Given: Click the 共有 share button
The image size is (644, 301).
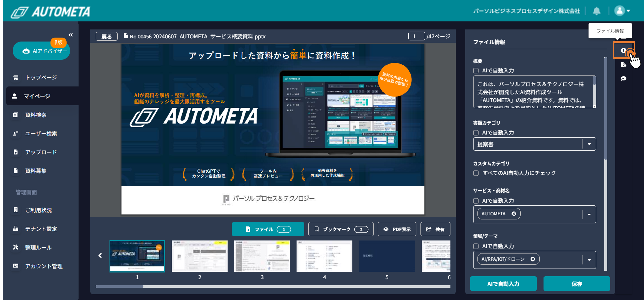Looking at the screenshot, I should pos(435,229).
